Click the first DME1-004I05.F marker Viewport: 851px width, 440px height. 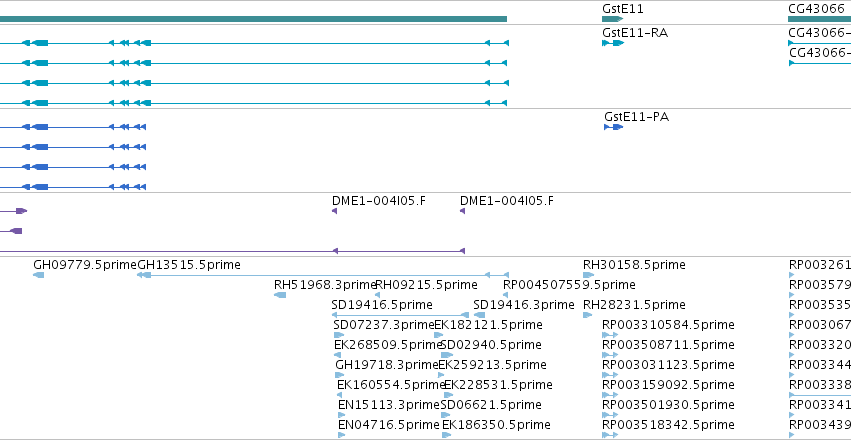click(334, 211)
